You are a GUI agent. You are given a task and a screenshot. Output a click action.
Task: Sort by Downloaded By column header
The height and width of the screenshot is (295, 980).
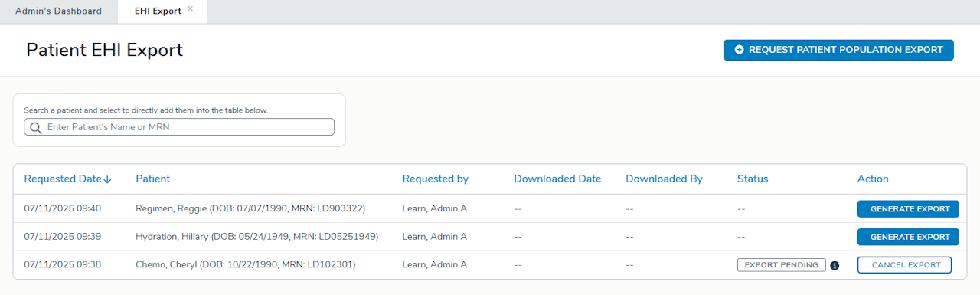point(664,179)
